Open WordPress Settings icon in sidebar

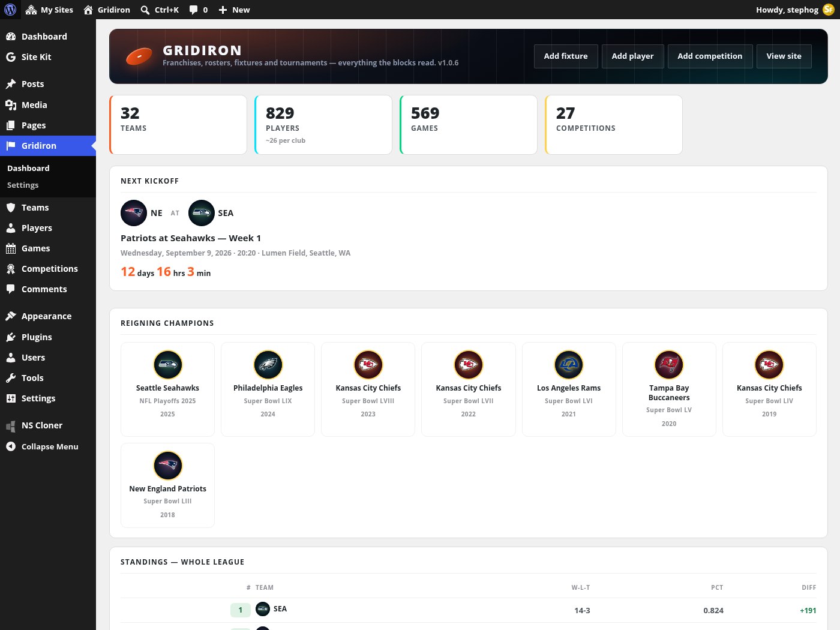click(x=11, y=398)
